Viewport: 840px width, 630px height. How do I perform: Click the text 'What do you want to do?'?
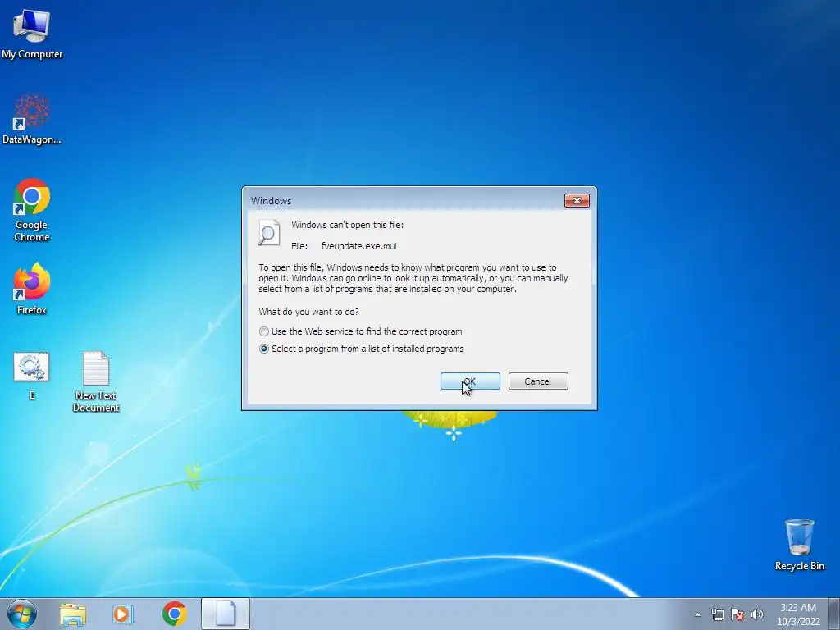coord(308,312)
